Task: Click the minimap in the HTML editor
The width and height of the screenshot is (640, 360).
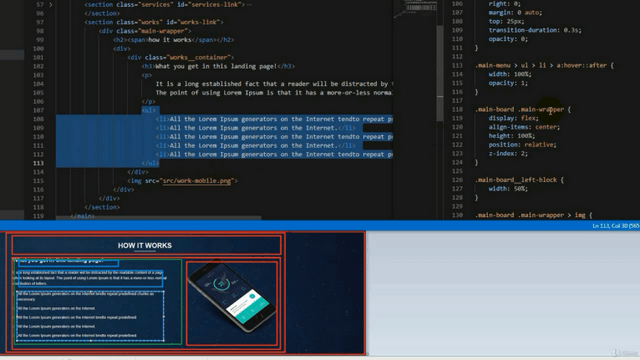Action: (x=416, y=8)
